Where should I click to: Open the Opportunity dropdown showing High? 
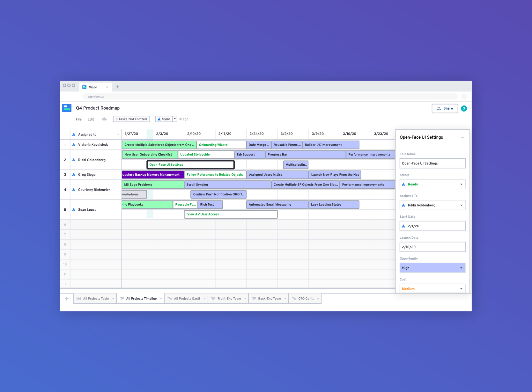click(x=432, y=268)
